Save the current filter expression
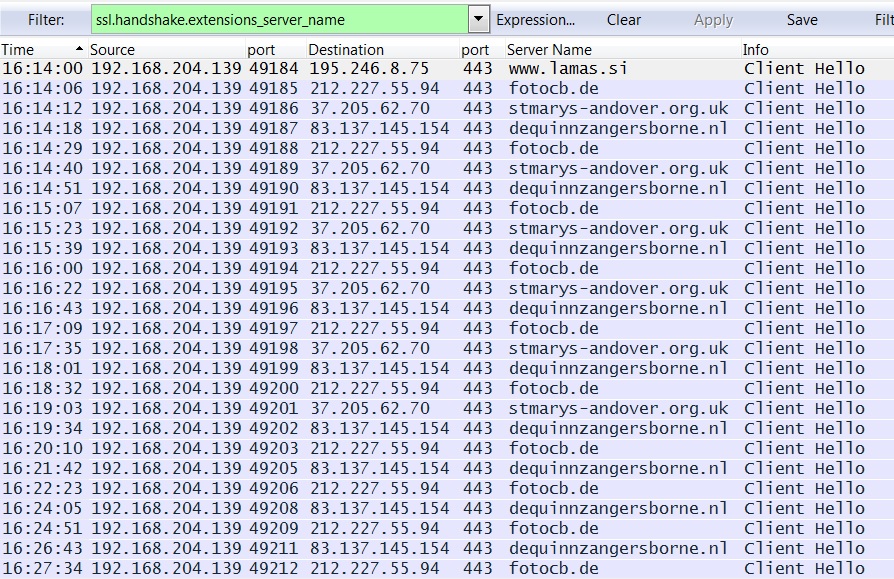Screen dimensions: 894x579 (801, 20)
